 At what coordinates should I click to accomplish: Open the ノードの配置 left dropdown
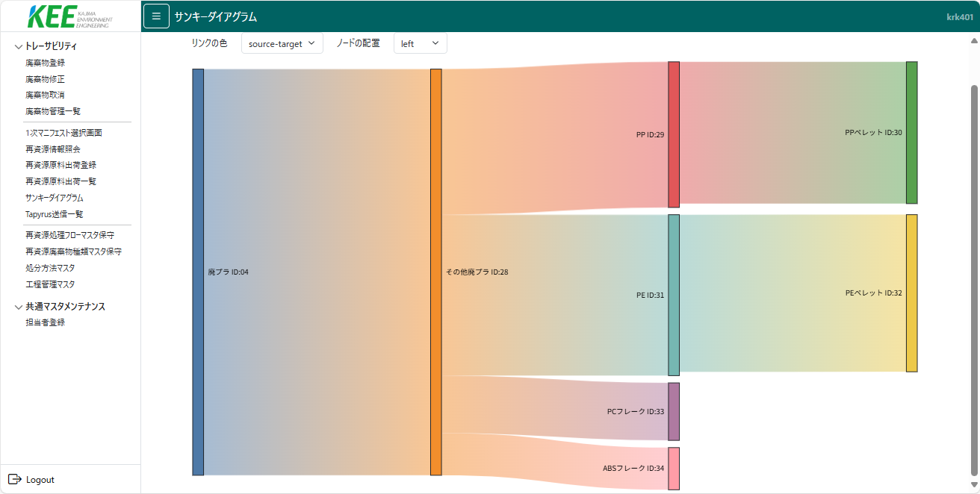click(x=420, y=43)
